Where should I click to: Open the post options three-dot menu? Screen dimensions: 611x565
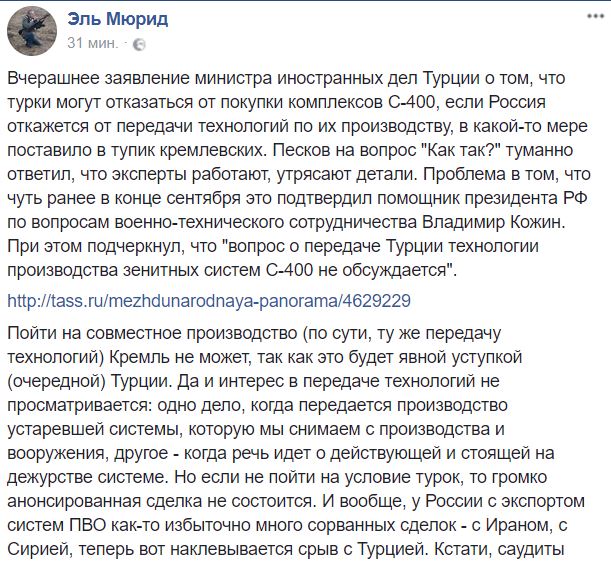coord(596,16)
